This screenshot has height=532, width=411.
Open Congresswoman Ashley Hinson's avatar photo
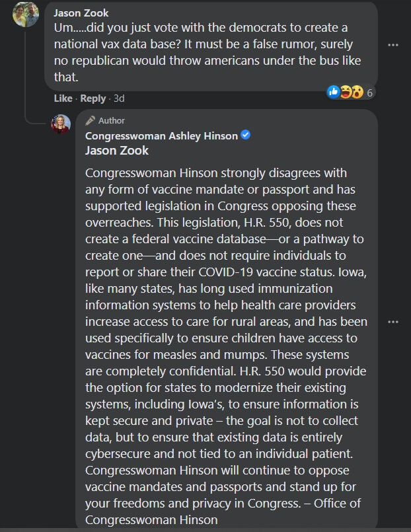[x=61, y=124]
